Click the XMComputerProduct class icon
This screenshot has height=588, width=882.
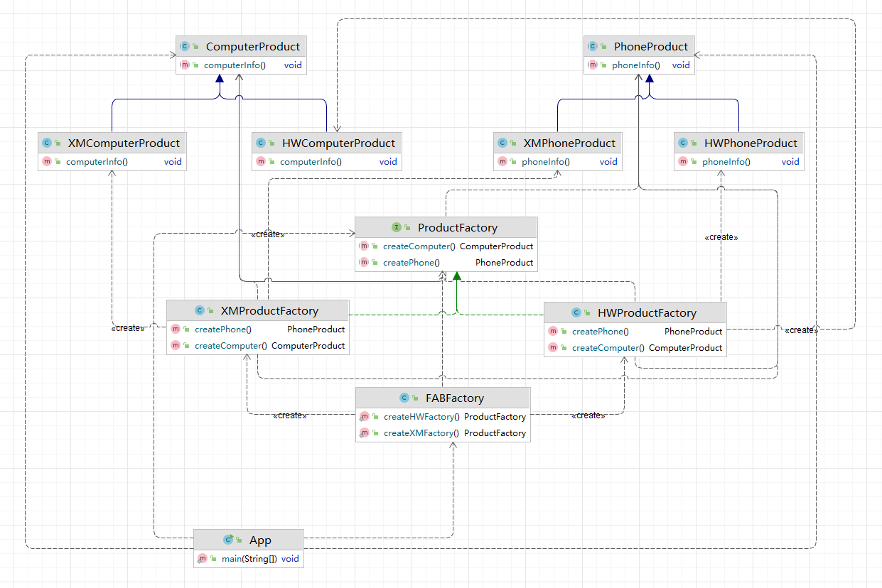[47, 143]
